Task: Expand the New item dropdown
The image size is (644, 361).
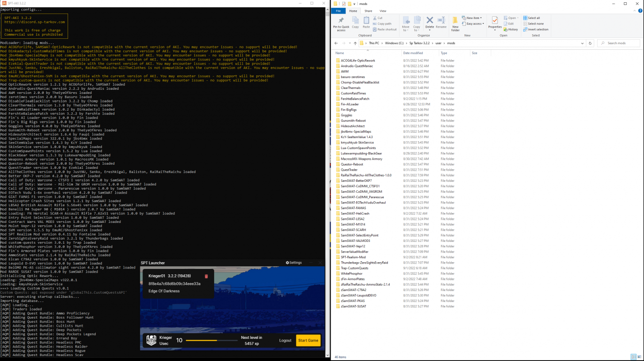Action: tap(474, 18)
